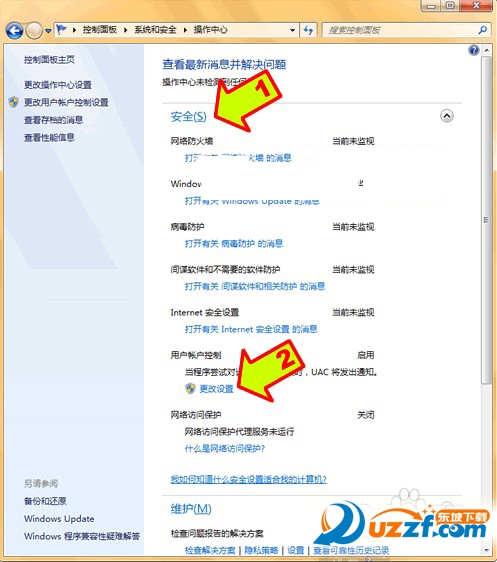
Task: Maximize the window
Action: [450, 6]
